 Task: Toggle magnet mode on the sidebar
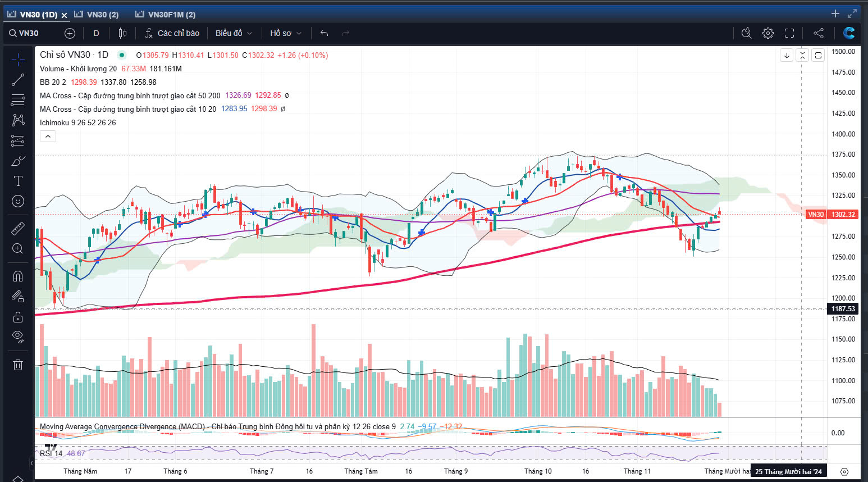tap(18, 276)
